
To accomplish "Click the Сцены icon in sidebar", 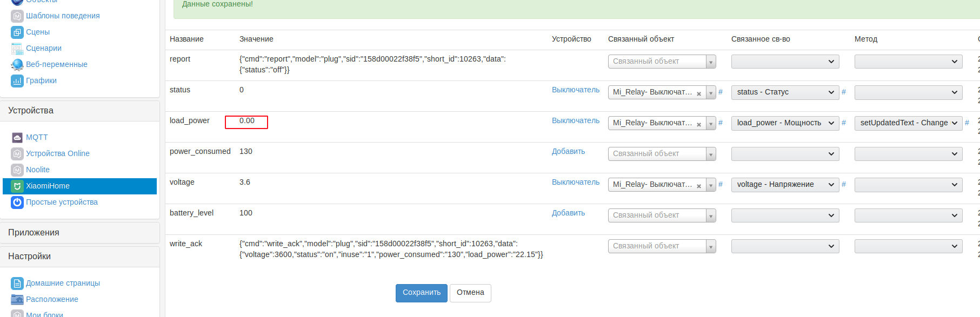I will [17, 32].
